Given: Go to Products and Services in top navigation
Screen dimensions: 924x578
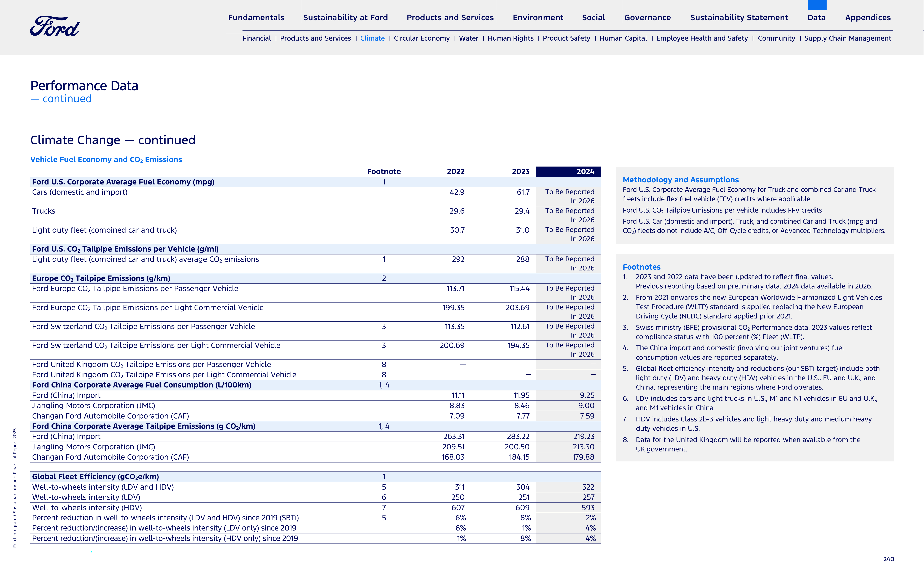Looking at the screenshot, I should click(x=450, y=18).
